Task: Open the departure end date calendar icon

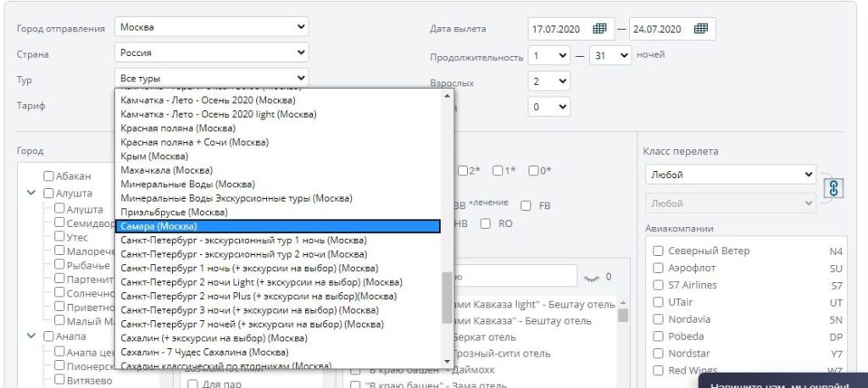Action: tap(701, 29)
